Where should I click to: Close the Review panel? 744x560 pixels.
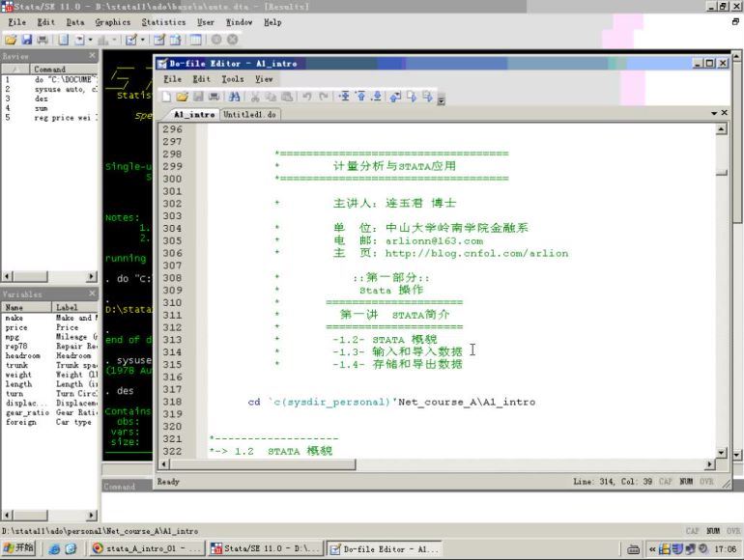92,56
